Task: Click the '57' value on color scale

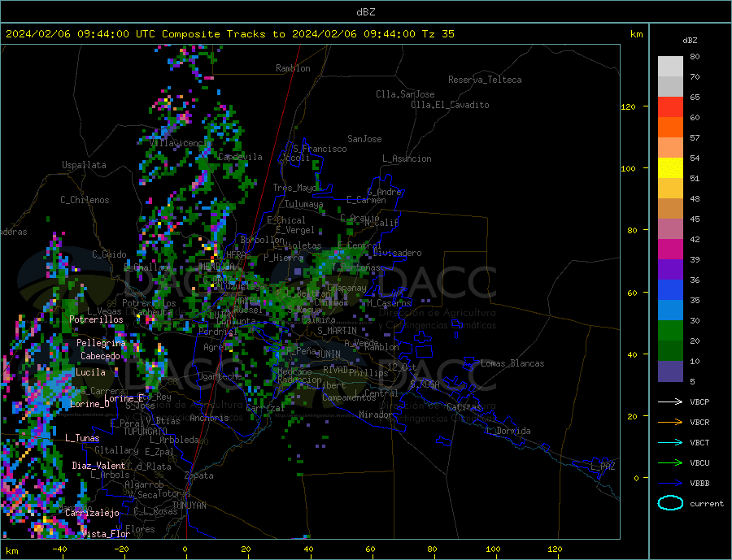Action: pyautogui.click(x=695, y=137)
